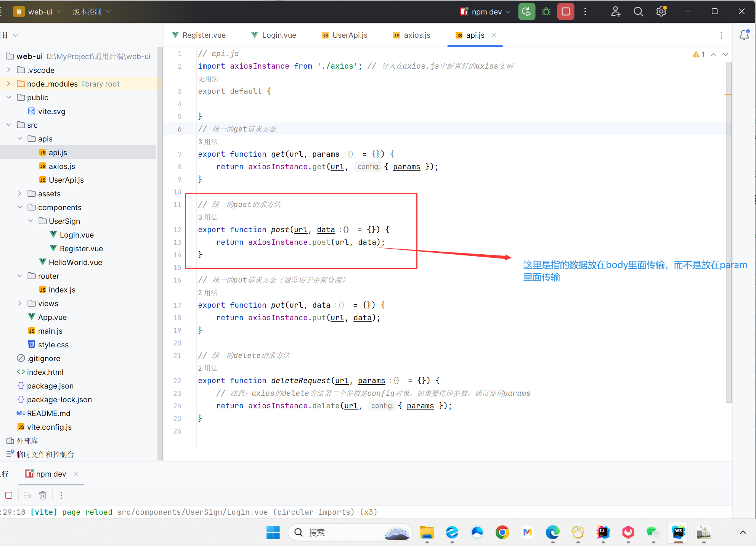Image resolution: width=756 pixels, height=546 pixels.
Task: Click the '3 用法' hint above get function
Action: 208,142
